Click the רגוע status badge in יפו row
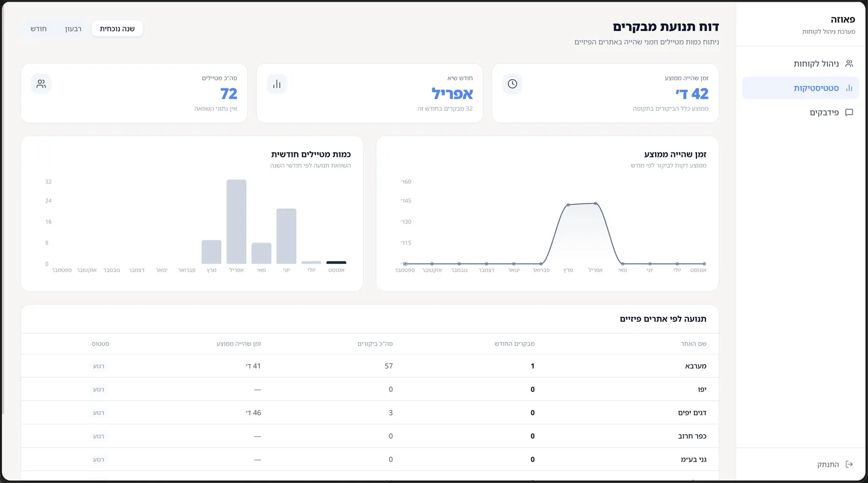The image size is (868, 483). pos(98,389)
